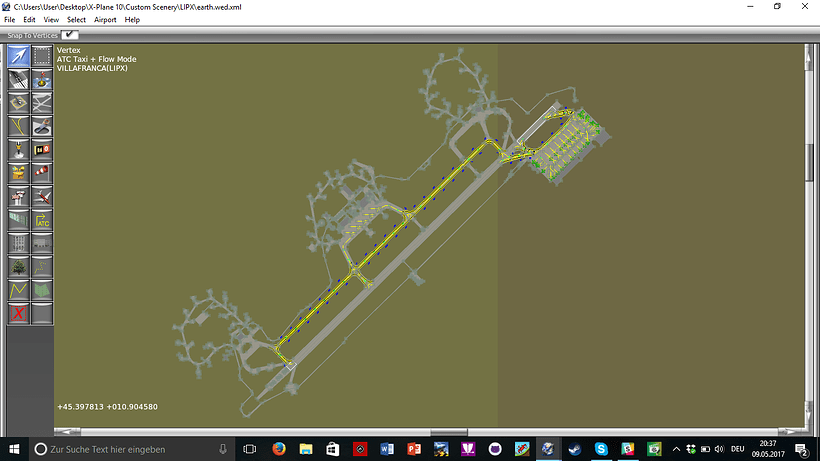
Task: Select the Hole cutting tool
Action: point(42,126)
